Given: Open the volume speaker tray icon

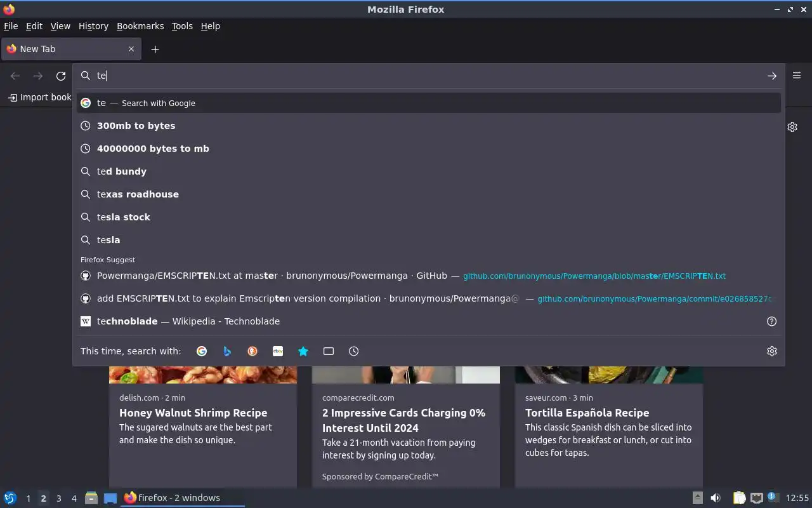Looking at the screenshot, I should point(716,498).
